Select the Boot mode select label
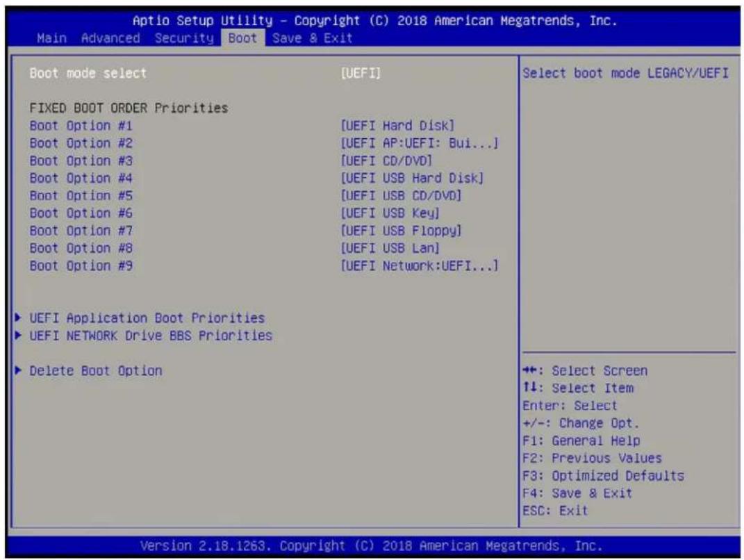The height and width of the screenshot is (560, 744). [88, 73]
